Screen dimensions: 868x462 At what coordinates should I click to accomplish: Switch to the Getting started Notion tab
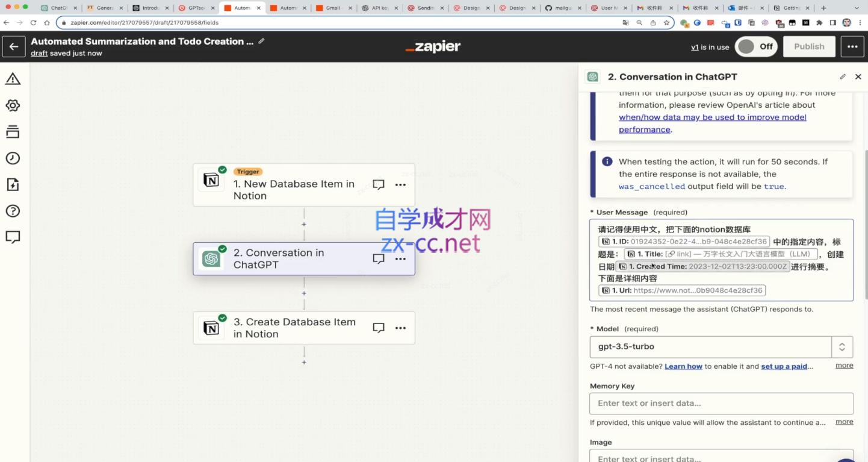790,8
